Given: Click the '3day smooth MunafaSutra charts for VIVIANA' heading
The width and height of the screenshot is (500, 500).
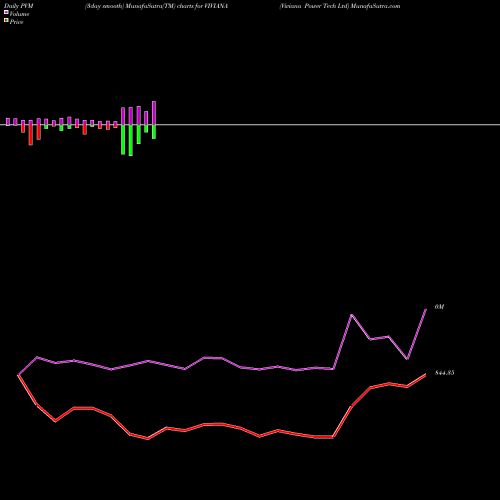Looking at the screenshot, I should click(156, 6).
